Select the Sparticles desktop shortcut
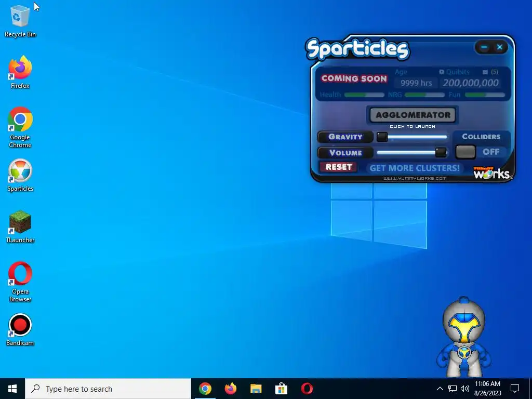Image resolution: width=532 pixels, height=399 pixels. [20, 176]
